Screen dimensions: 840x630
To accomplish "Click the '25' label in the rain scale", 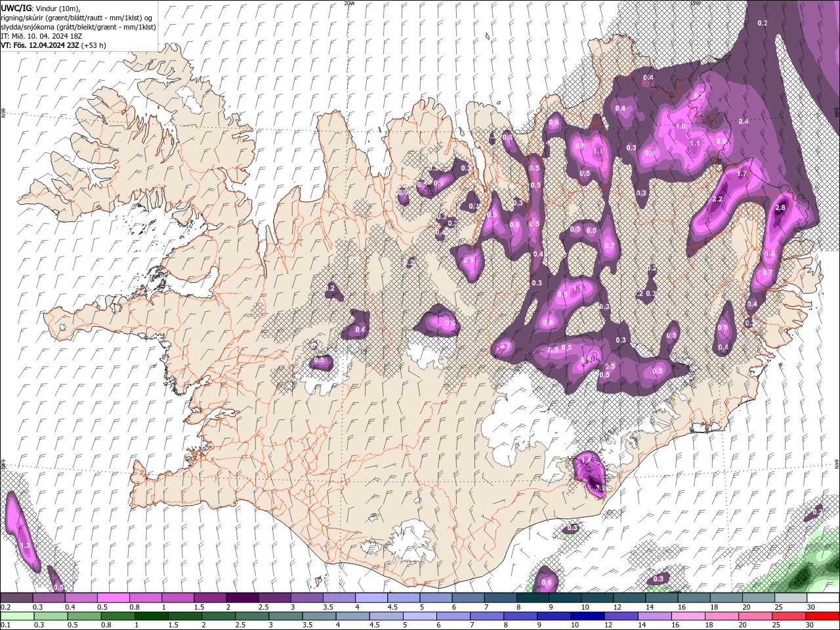I will (775, 625).
